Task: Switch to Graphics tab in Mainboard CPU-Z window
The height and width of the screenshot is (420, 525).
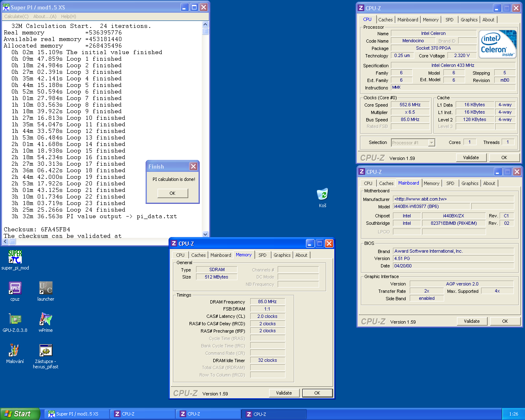Action: coord(470,183)
